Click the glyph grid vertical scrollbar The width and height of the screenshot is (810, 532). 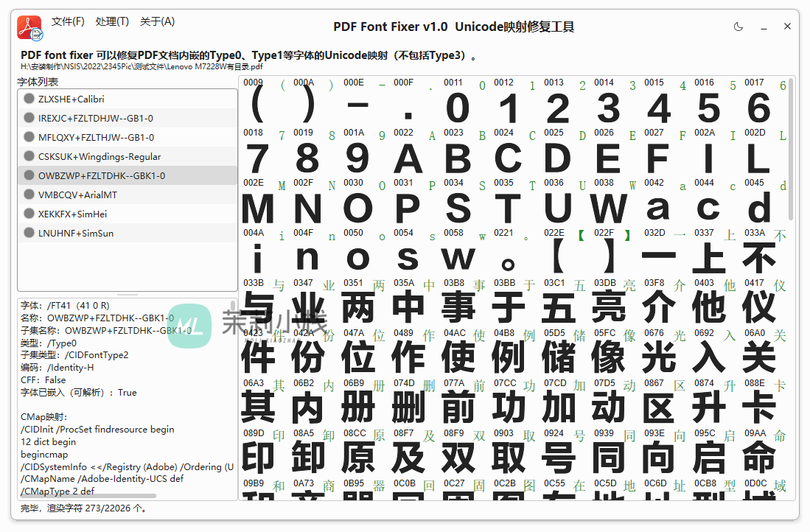click(791, 150)
